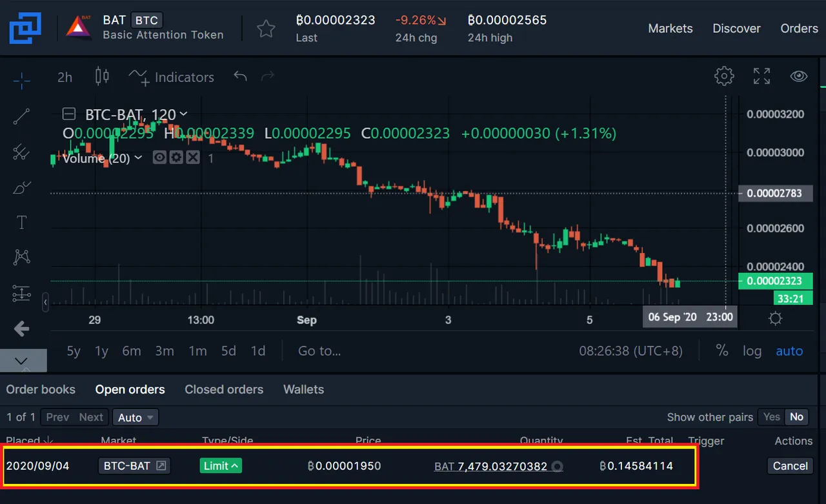826x504 pixels.
Task: Set chart range to 1m
Action: [x=197, y=351]
